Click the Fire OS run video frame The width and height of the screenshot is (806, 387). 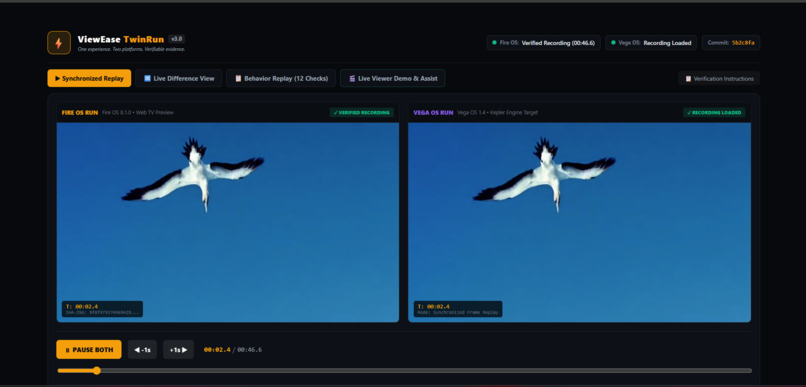(x=228, y=222)
